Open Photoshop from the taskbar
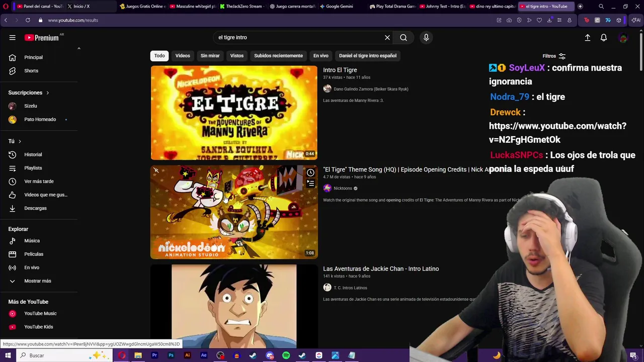Image resolution: width=644 pixels, height=362 pixels. [171, 355]
